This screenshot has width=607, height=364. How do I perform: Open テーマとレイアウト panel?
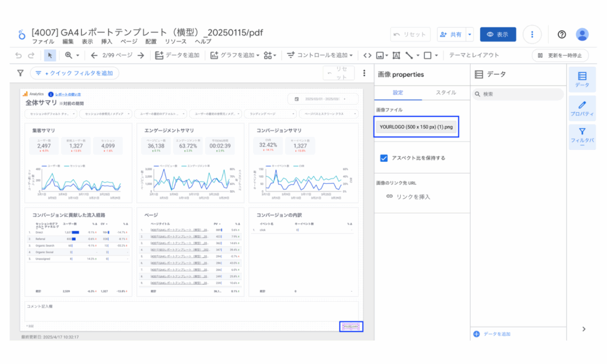point(474,55)
